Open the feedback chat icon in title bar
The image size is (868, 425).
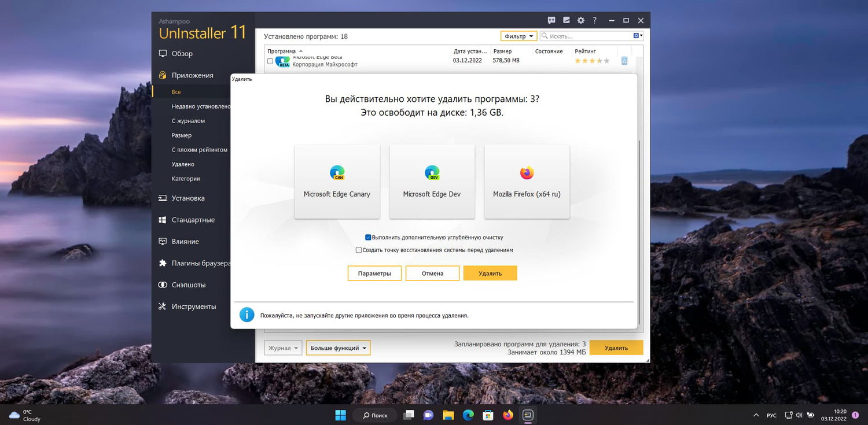point(551,20)
